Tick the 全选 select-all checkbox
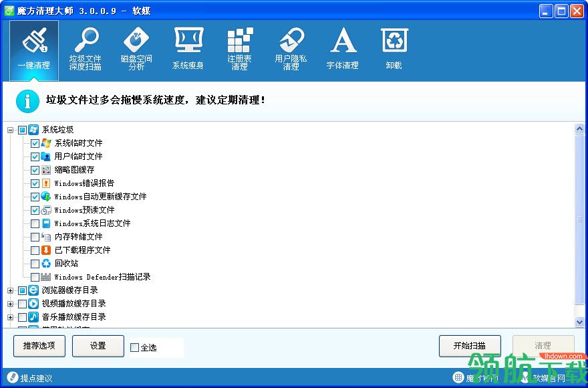588x388 pixels. point(134,347)
